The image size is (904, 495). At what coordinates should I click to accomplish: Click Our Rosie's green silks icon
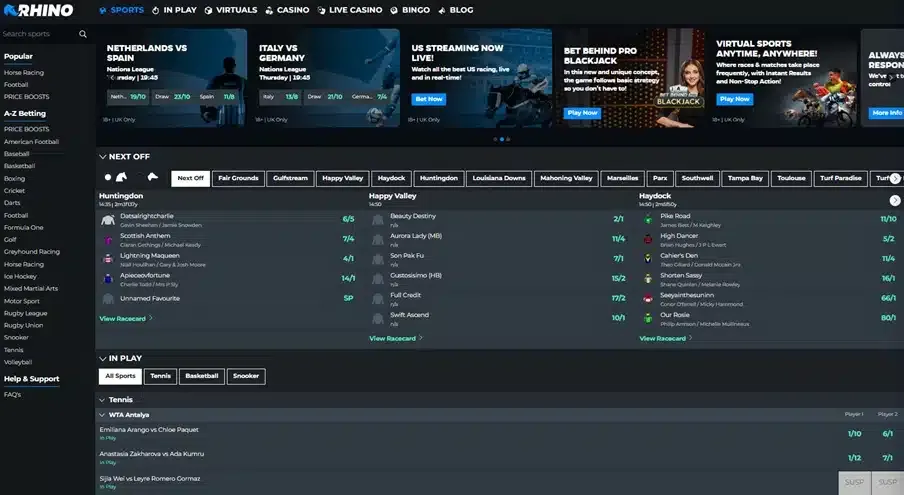click(x=648, y=319)
